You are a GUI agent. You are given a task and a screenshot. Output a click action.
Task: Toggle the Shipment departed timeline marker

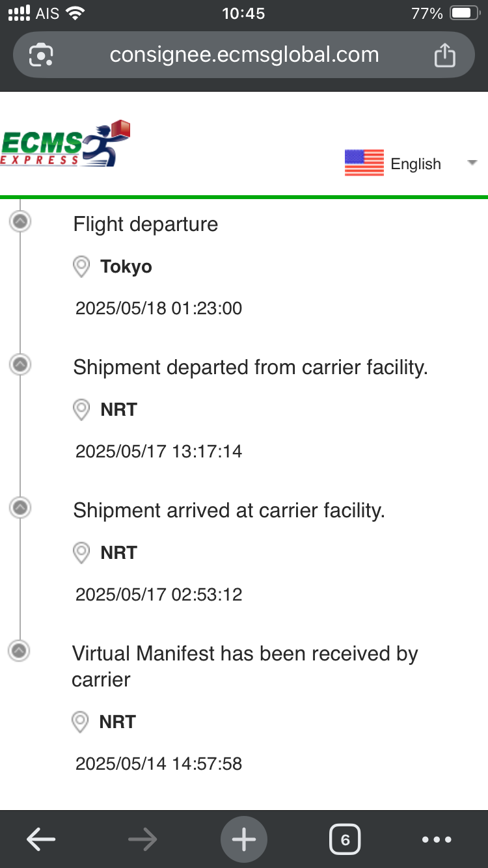pyautogui.click(x=20, y=364)
